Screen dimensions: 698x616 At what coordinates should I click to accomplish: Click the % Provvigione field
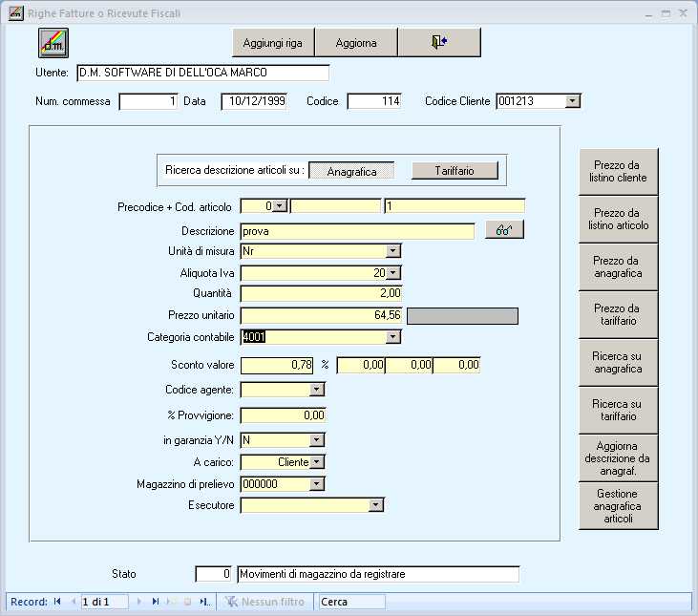[284, 415]
